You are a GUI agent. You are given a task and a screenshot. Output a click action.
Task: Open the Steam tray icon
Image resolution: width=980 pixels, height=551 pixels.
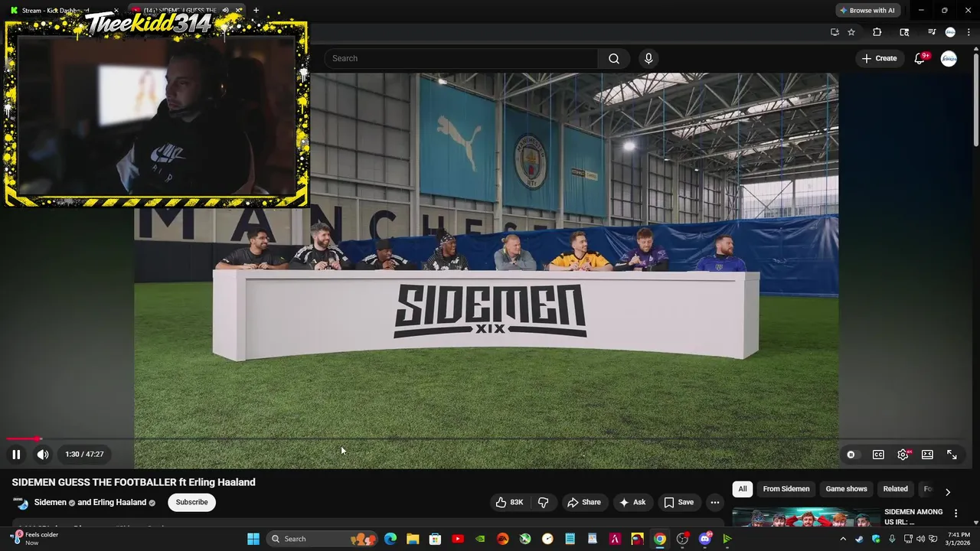coord(859,539)
